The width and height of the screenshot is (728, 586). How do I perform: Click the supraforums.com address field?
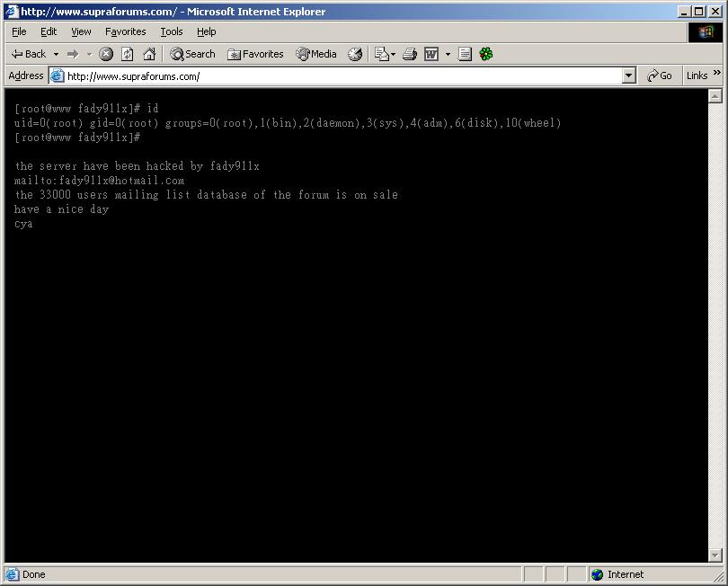tap(342, 76)
